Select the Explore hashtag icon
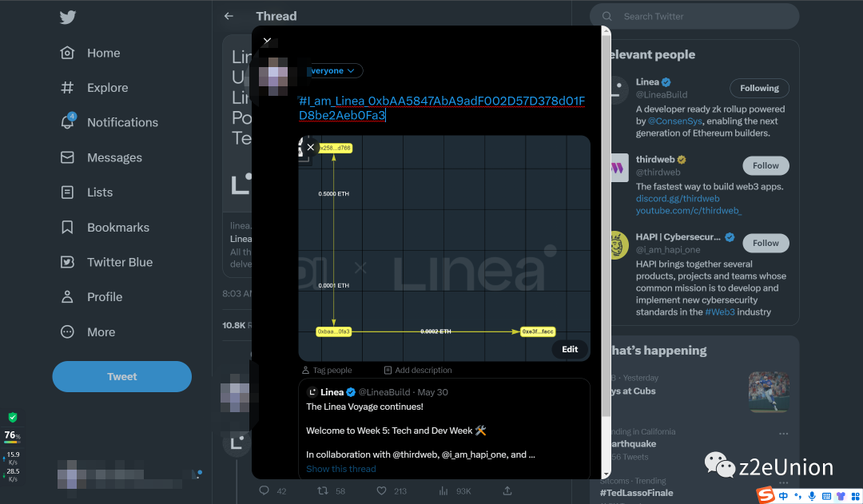 [x=68, y=88]
